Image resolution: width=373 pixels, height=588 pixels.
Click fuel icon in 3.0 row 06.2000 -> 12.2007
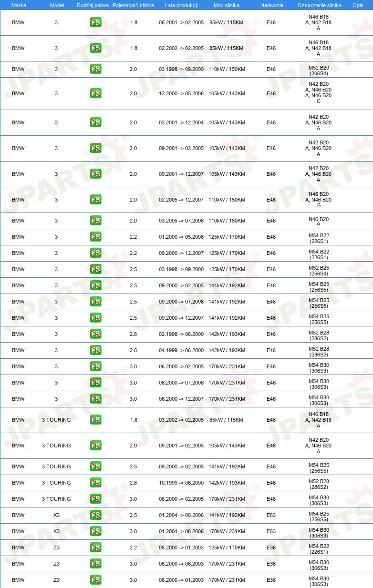96,399
